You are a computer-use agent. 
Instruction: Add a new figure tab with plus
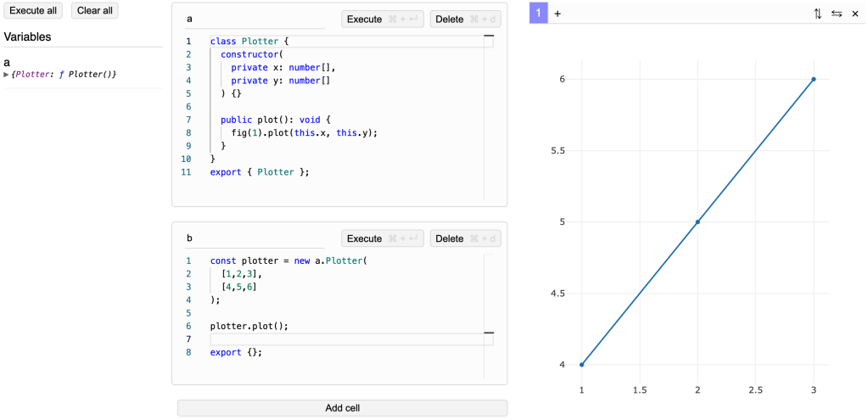click(x=557, y=14)
